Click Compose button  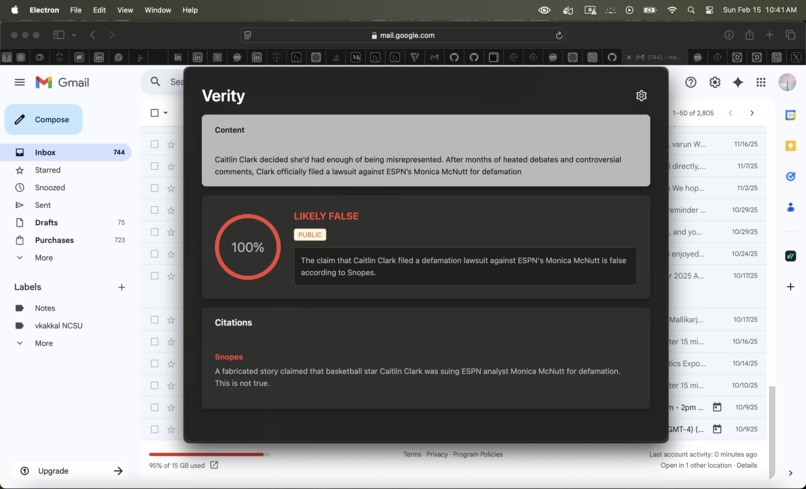click(x=43, y=119)
